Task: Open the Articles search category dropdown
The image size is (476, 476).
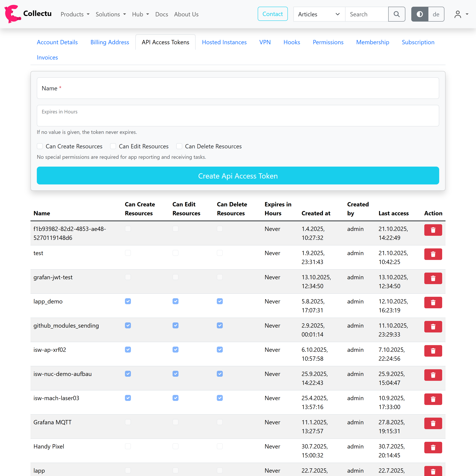Action: pos(319,14)
